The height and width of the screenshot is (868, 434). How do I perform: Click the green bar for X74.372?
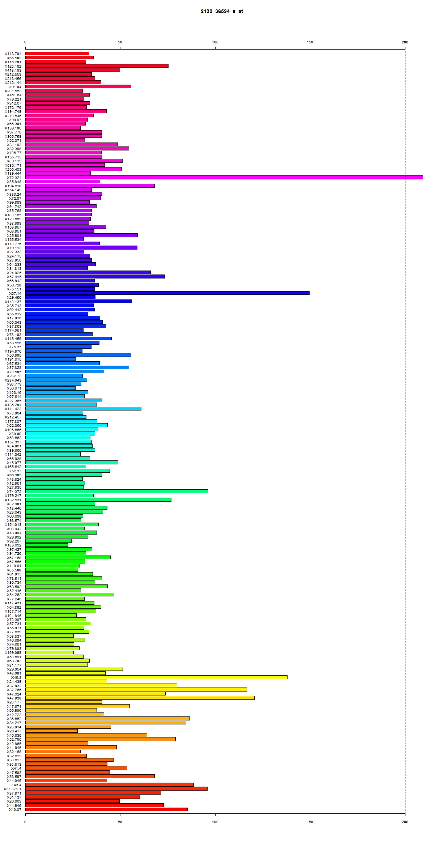[117, 491]
